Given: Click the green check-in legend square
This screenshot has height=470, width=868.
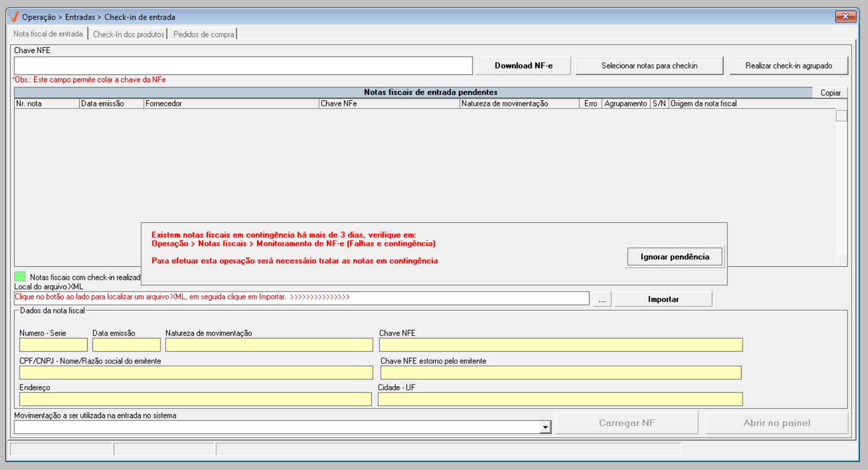Looking at the screenshot, I should [20, 277].
